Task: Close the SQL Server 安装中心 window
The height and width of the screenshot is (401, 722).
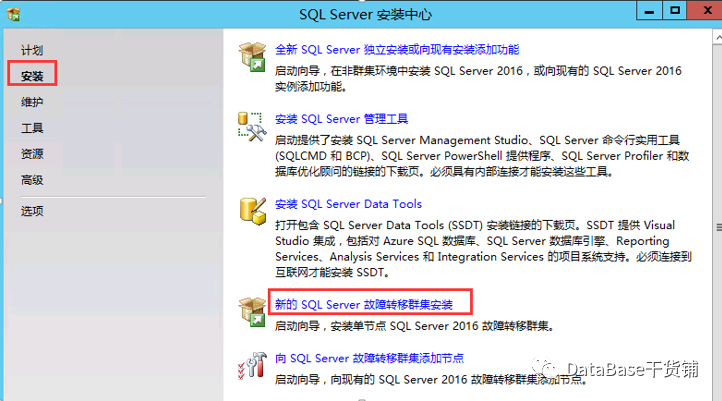Action: 705,10
